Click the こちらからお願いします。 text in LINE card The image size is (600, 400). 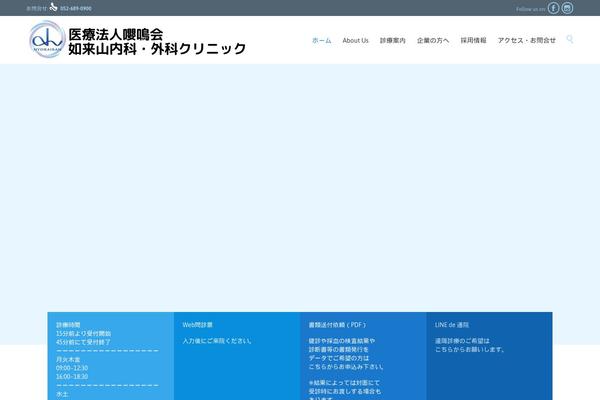point(471,349)
